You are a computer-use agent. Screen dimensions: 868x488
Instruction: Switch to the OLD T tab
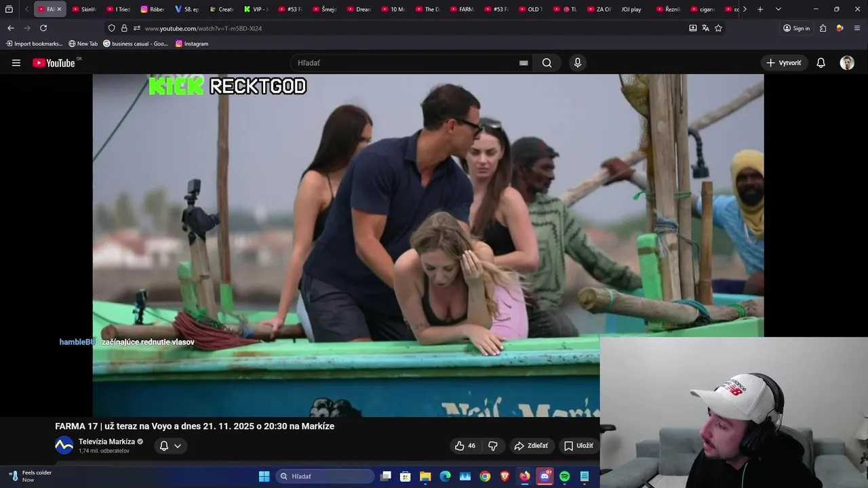(531, 9)
